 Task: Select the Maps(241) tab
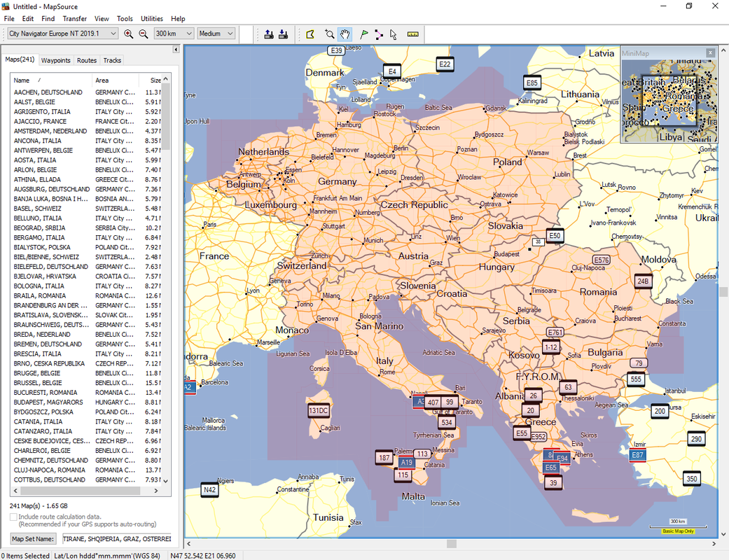coord(20,59)
